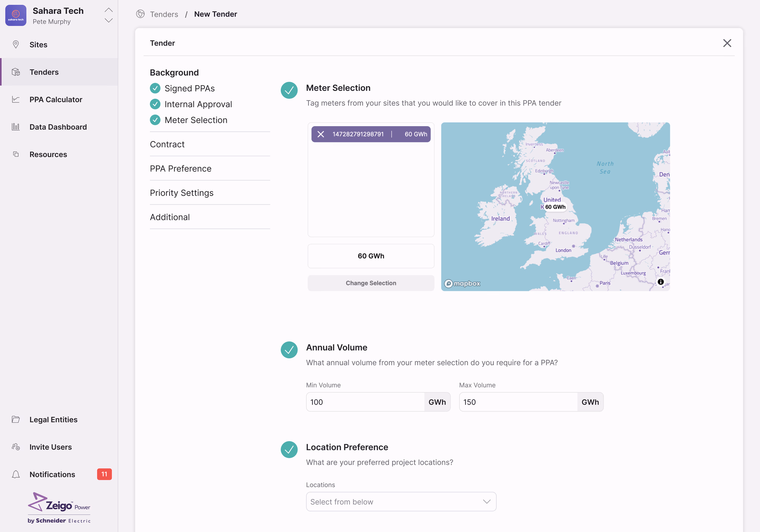Image resolution: width=760 pixels, height=532 pixels.
Task: Click the Meter Selection step checkmark
Action: pyautogui.click(x=155, y=120)
